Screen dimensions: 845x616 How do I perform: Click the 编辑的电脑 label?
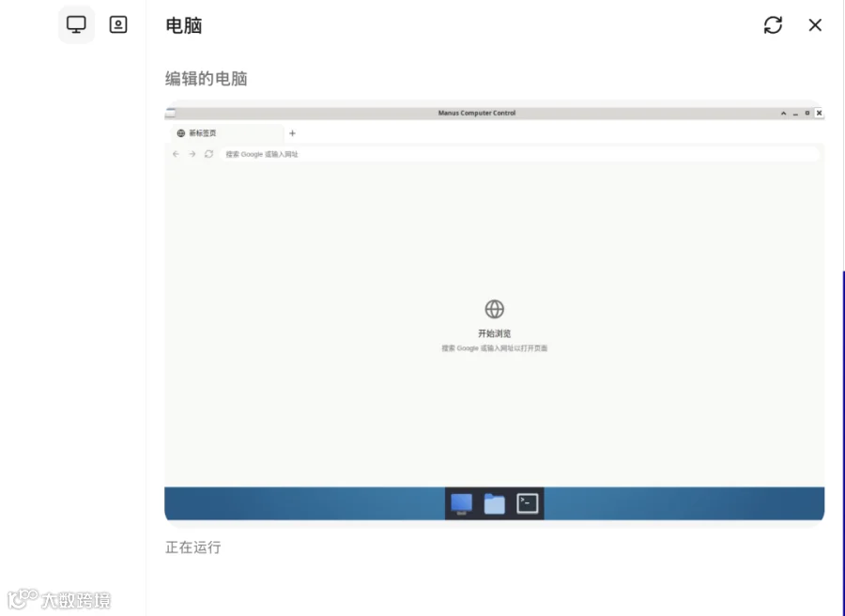[x=206, y=79]
